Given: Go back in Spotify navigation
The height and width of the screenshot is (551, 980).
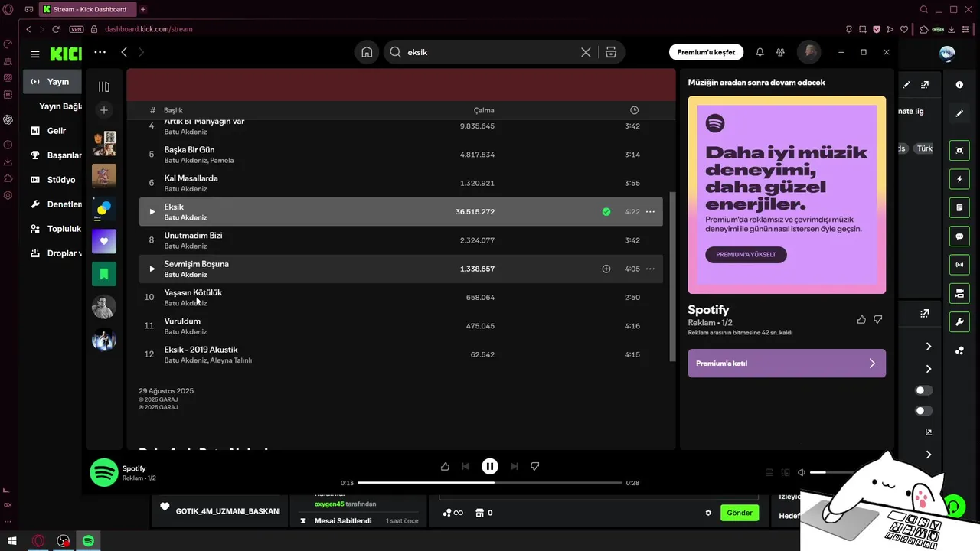Looking at the screenshot, I should coord(124,52).
